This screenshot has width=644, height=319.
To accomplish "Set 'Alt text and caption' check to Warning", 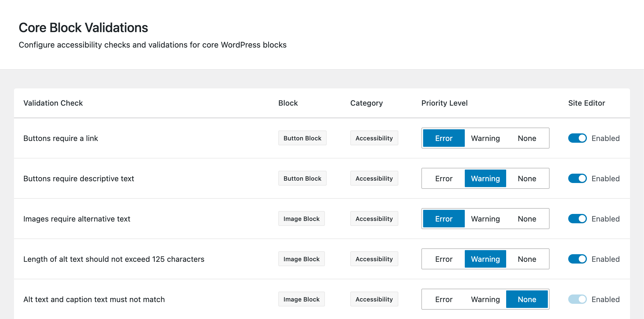I will [x=485, y=299].
